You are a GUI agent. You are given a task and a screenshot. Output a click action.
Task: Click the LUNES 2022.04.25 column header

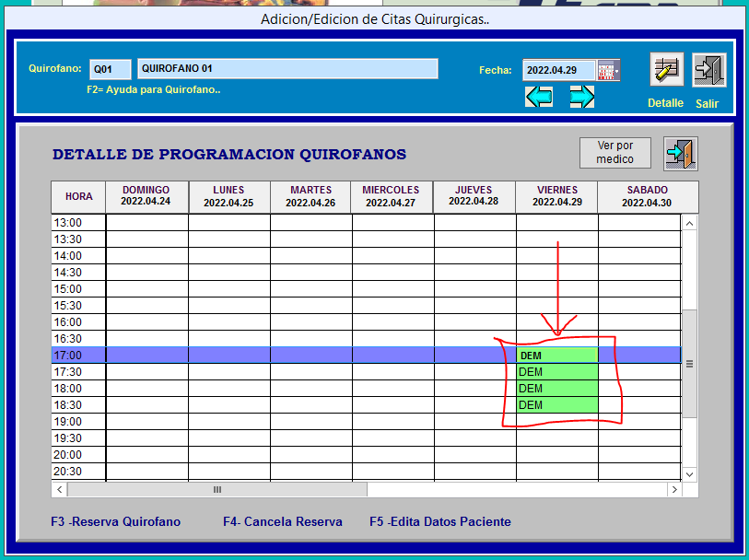[x=229, y=196]
